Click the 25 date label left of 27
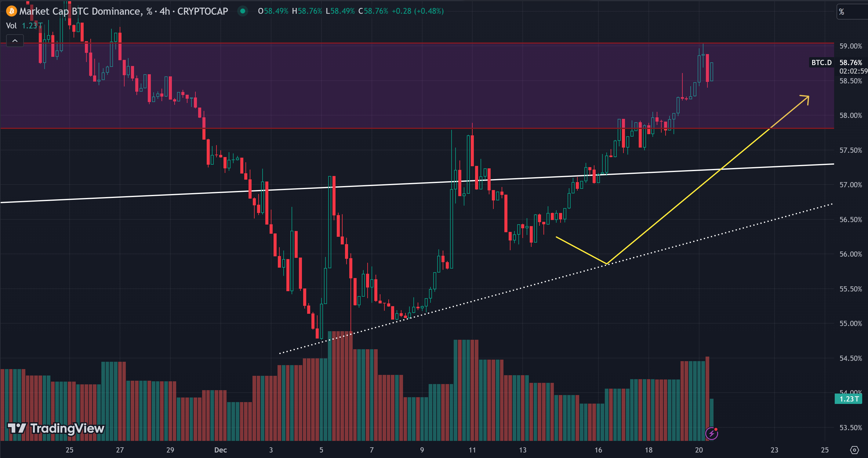 tap(69, 450)
